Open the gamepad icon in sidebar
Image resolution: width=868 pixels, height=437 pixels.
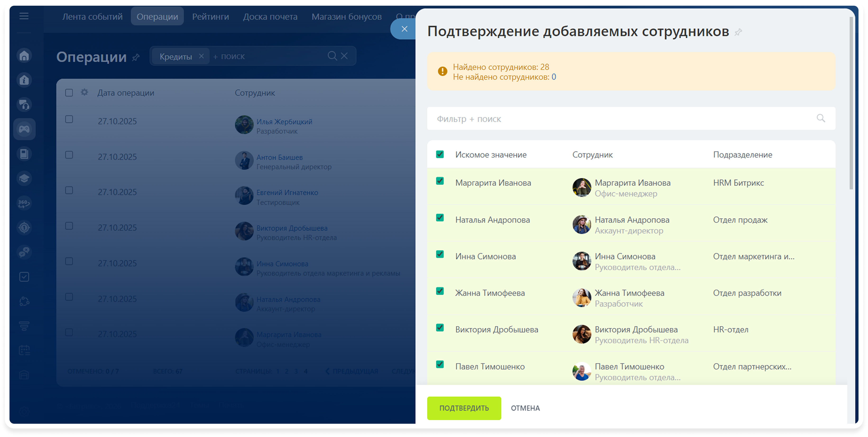click(24, 129)
